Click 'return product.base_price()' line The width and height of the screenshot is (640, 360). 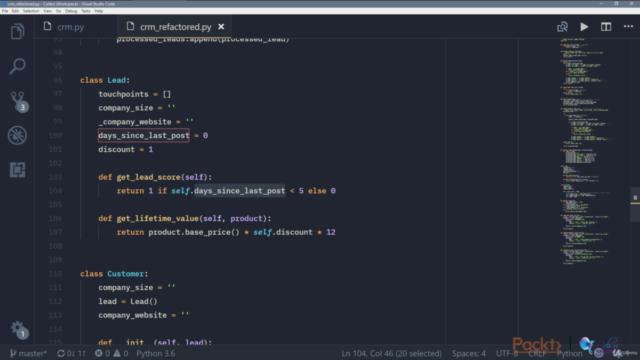point(226,232)
